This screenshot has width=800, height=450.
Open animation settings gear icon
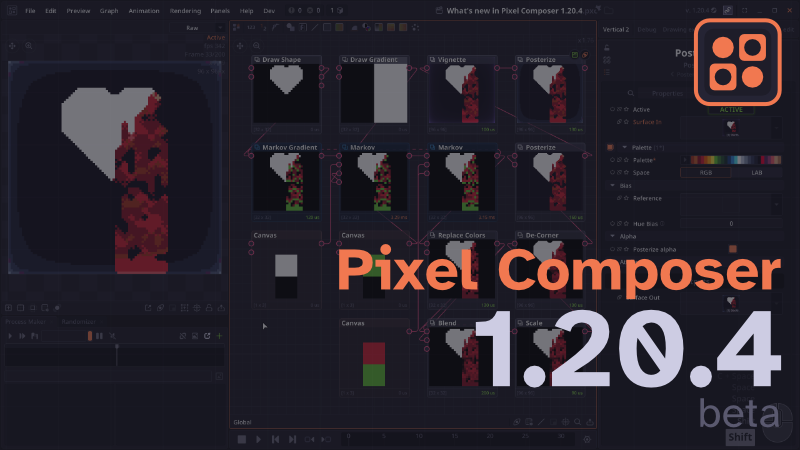point(587,439)
